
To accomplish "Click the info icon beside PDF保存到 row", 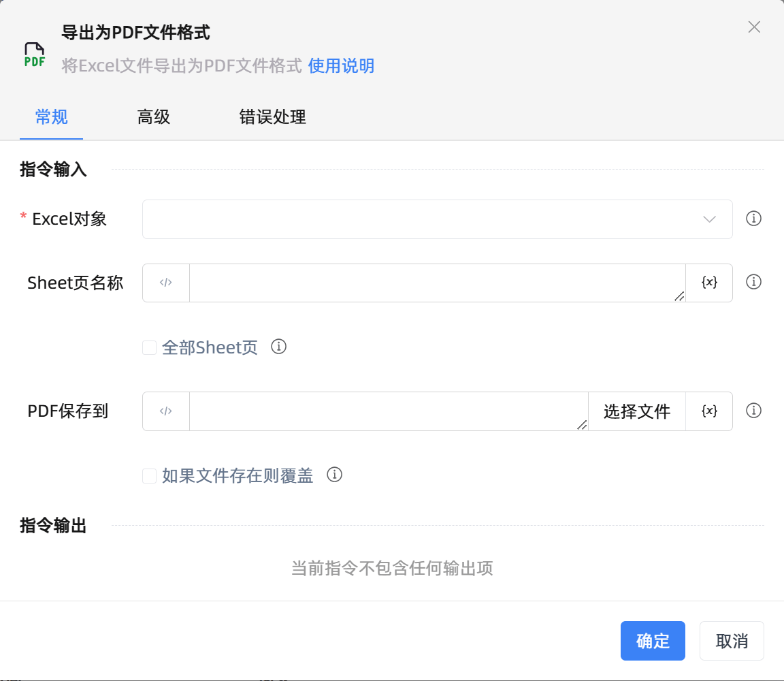I will (753, 410).
